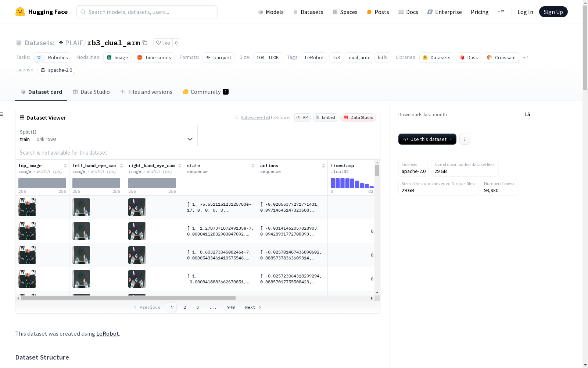Like the rb3_dual_arm dataset

pyautogui.click(x=163, y=43)
